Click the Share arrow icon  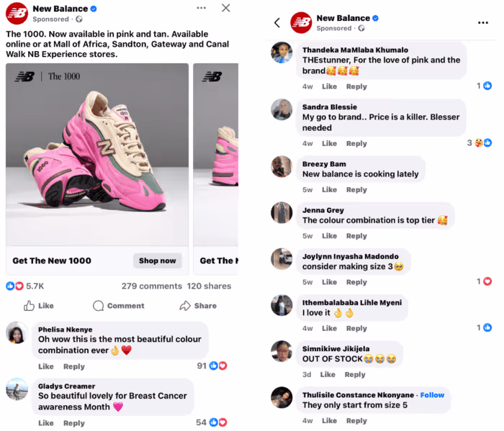185,306
